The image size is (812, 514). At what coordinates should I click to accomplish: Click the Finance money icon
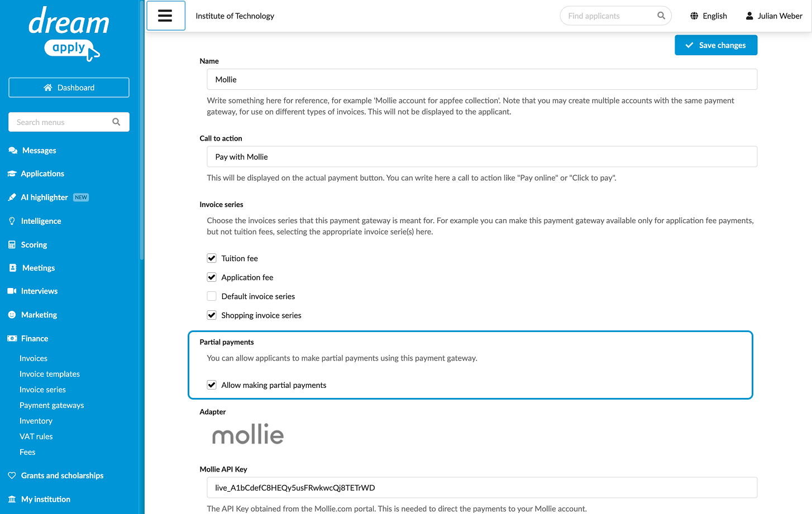12,338
